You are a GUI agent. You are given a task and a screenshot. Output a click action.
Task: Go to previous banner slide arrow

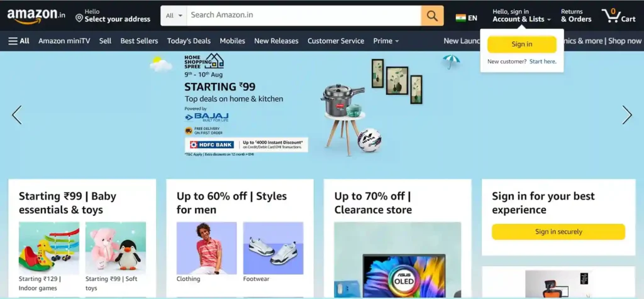(x=17, y=115)
